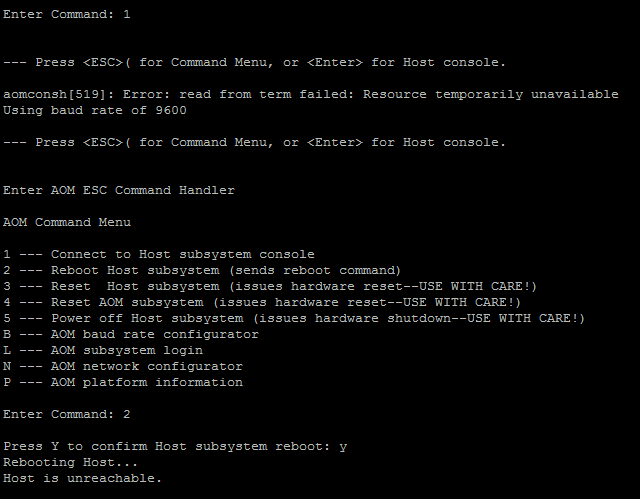Click the Press <ESC> prompt below the baud rate line
Screen dimensions: 640x499
coord(255,142)
